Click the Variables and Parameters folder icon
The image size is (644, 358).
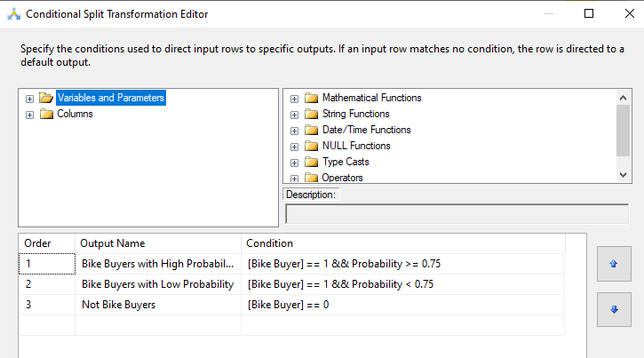[x=46, y=98]
